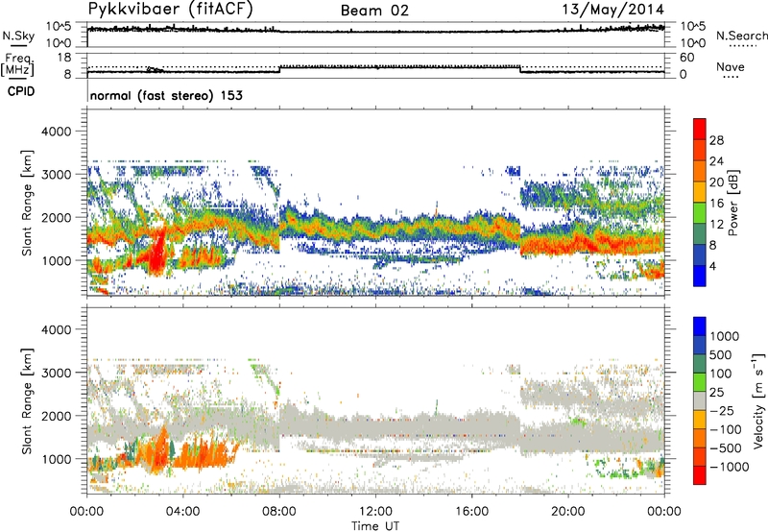The height and width of the screenshot is (532, 768).
Task: Click the date "13/May/2014"
Action: (613, 10)
